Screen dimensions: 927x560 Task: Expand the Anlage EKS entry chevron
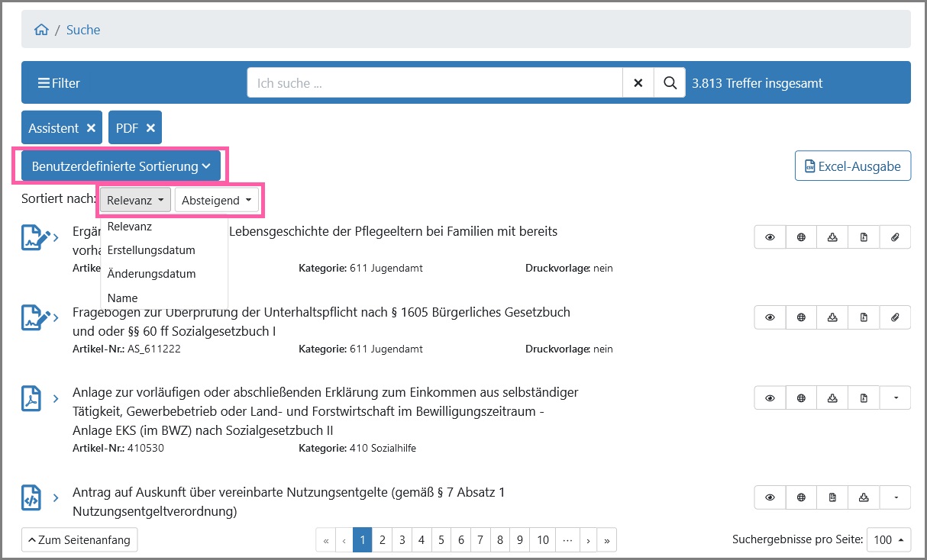point(56,398)
